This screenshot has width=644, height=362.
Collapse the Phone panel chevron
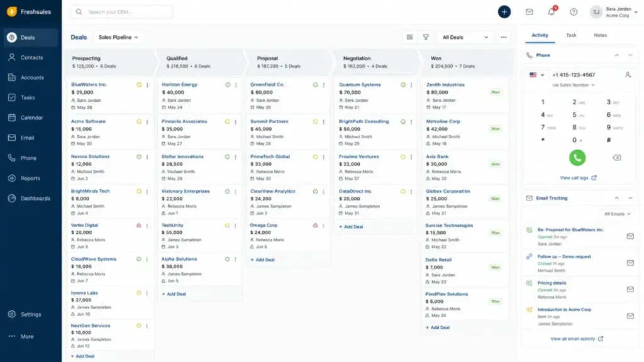click(x=616, y=55)
